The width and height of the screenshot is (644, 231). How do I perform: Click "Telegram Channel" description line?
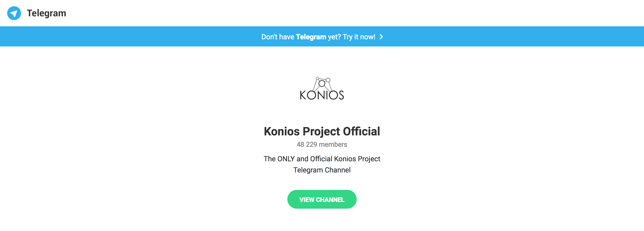click(x=322, y=170)
